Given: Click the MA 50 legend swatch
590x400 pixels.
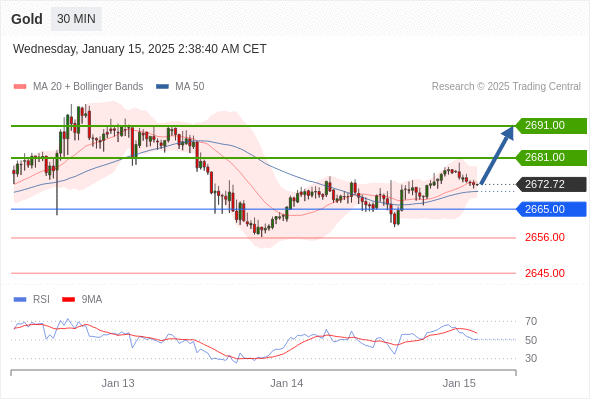Looking at the screenshot, I should pos(163,87).
